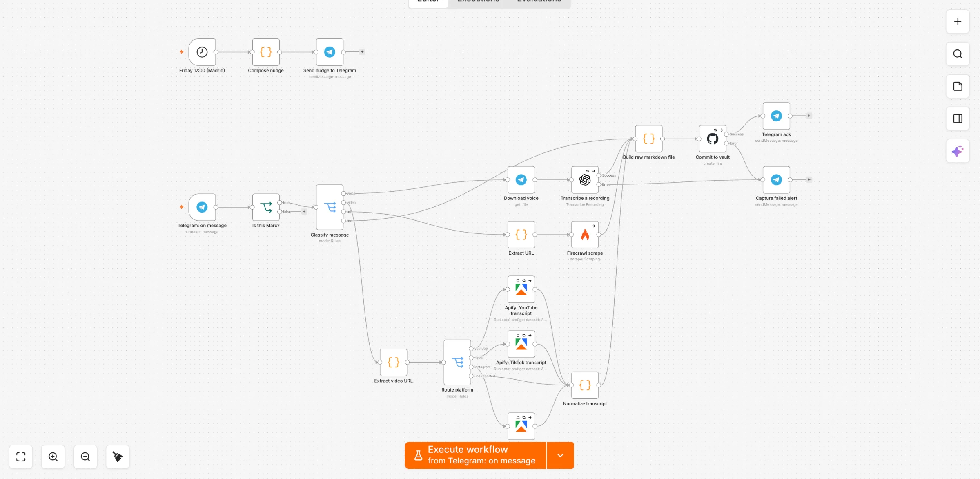The image size is (980, 479).
Task: Select the Firecrawl scrape node
Action: [x=585, y=235]
